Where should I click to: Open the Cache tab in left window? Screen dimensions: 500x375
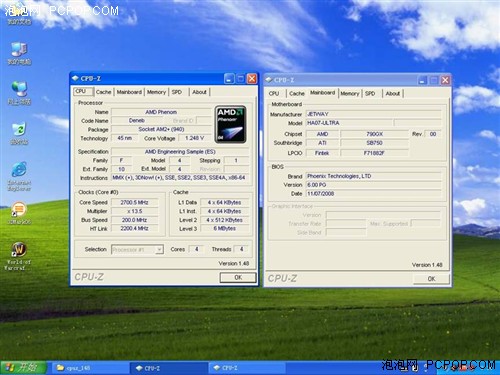pos(103,92)
